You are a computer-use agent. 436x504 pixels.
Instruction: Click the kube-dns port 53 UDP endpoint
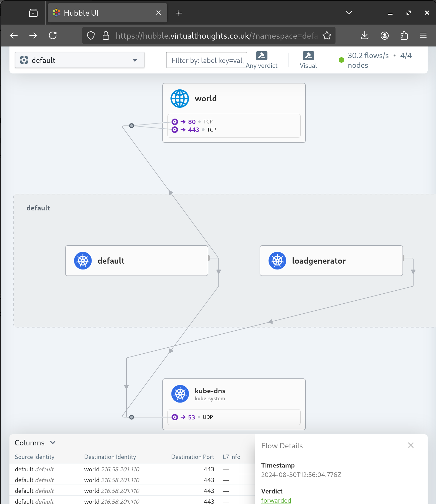[x=192, y=417]
